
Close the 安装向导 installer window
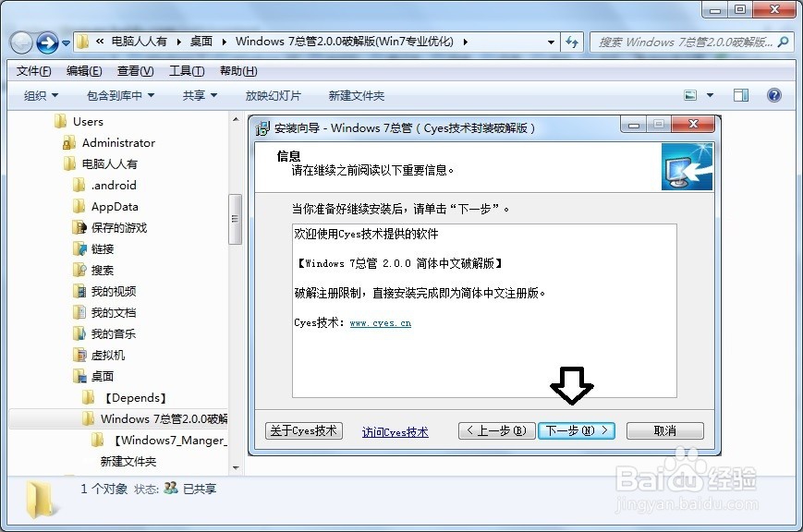[x=693, y=124]
